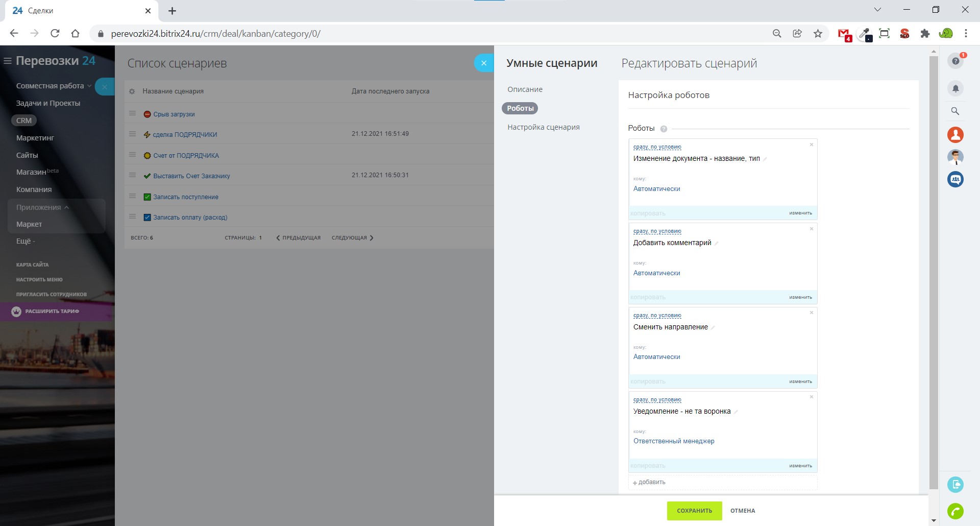Open timing dropdown on Добавить комментарий robot
Screen dimensions: 980x526
(x=657, y=231)
